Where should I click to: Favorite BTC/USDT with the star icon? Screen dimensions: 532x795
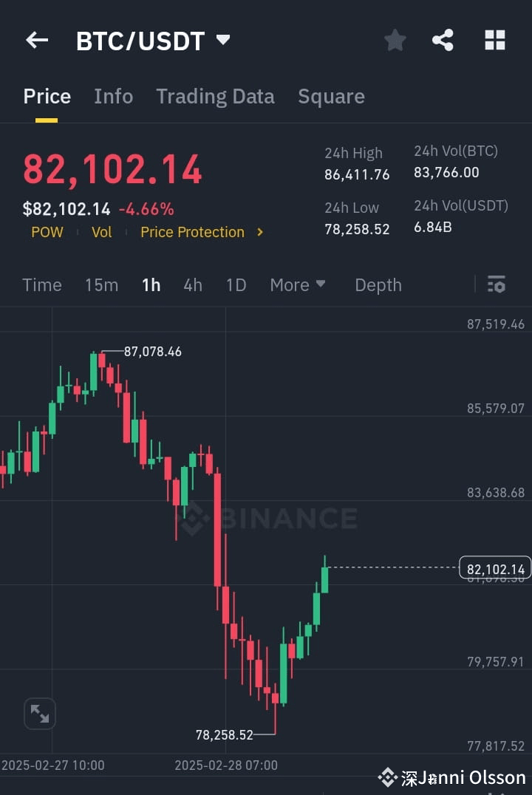395,41
